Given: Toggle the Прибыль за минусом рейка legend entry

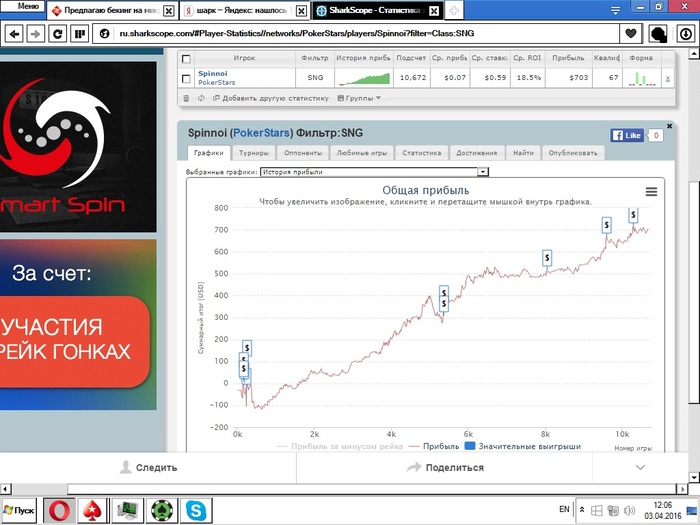Looking at the screenshot, I should point(340,446).
